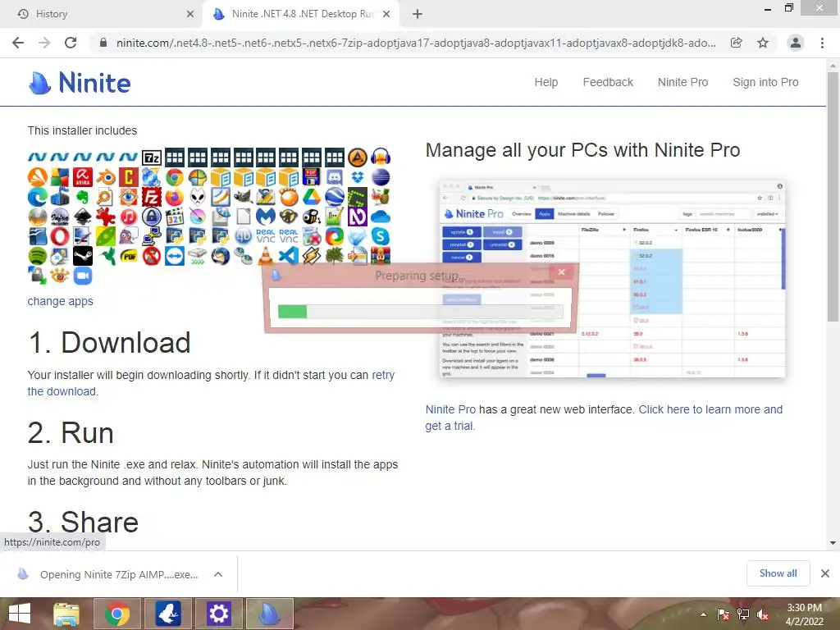Click the Eclipse icon

coord(381,177)
